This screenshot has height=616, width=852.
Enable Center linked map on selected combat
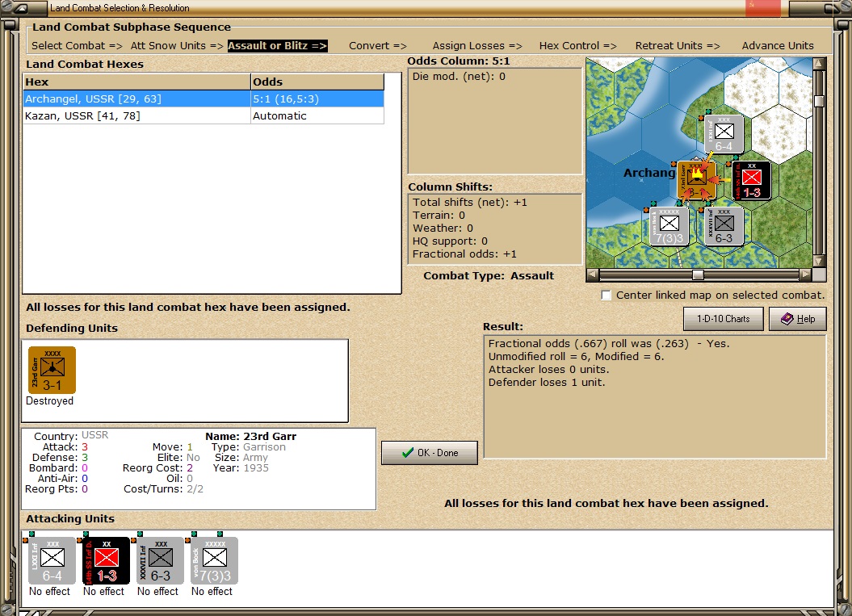tap(606, 295)
